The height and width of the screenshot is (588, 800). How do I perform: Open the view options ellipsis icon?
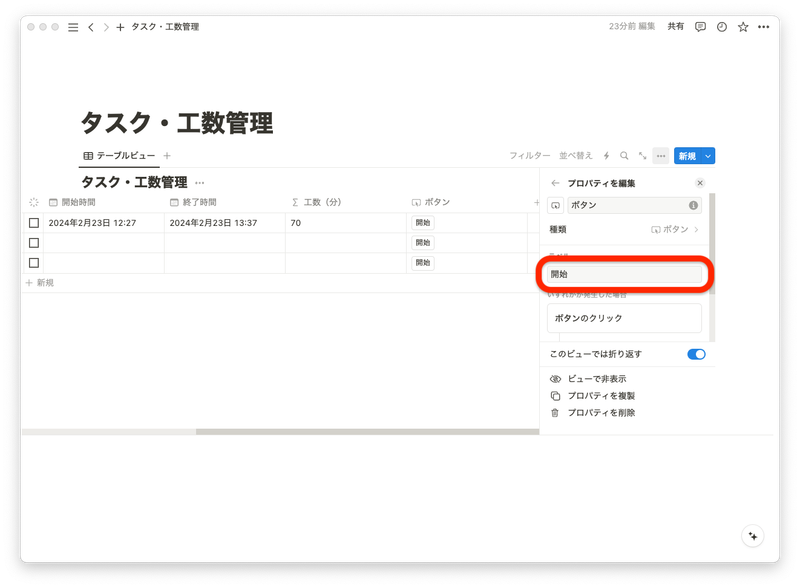659,156
